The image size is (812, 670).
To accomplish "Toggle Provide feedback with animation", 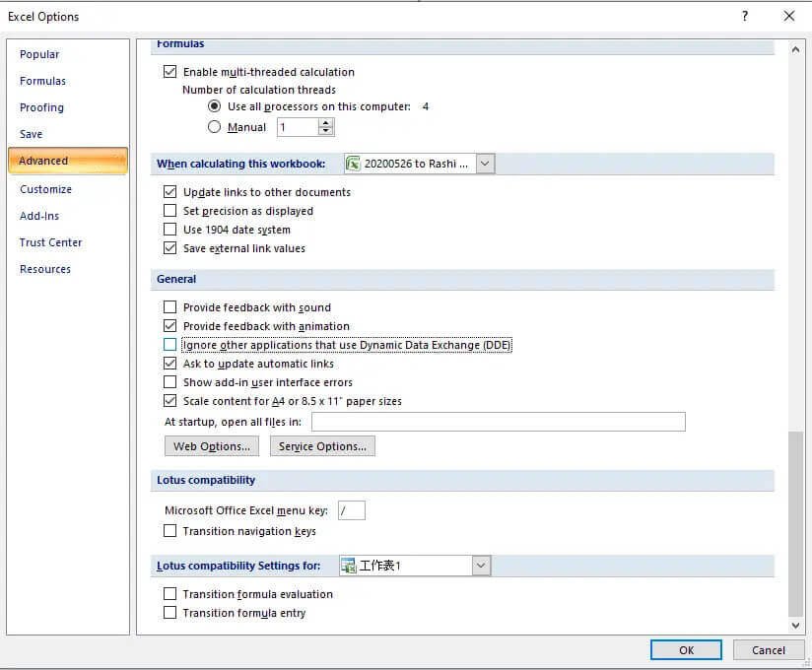I will [x=169, y=326].
